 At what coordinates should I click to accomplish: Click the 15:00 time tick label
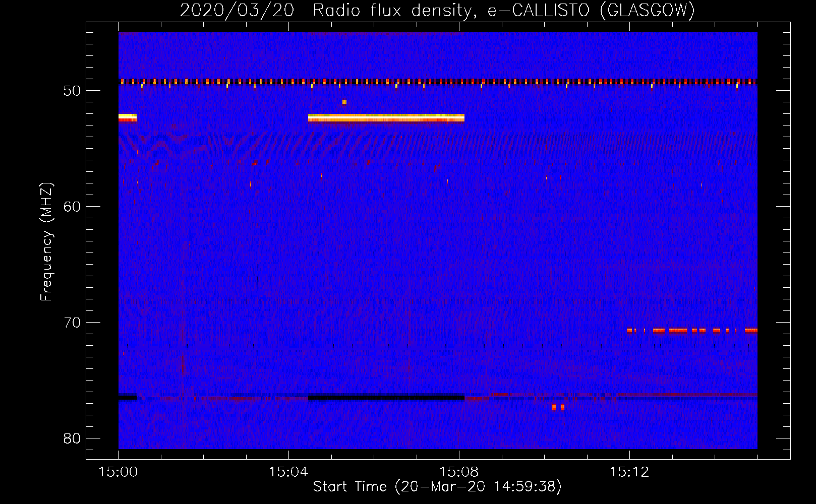(x=118, y=472)
